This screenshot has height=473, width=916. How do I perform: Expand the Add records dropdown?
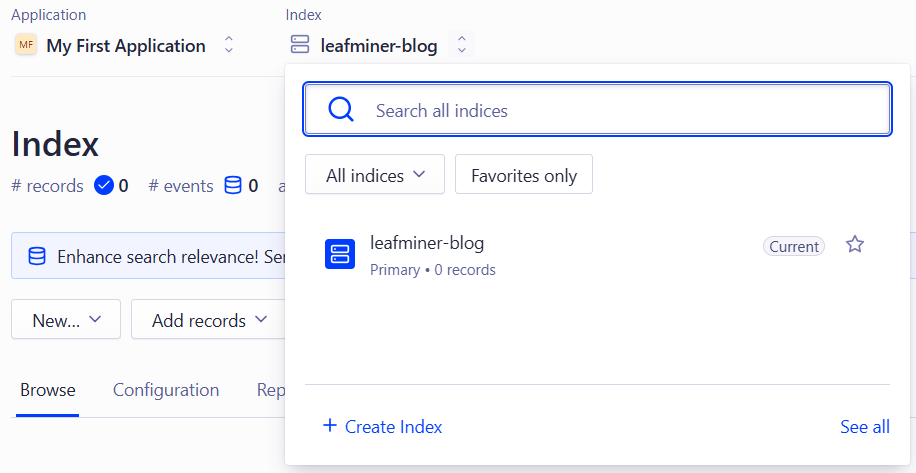[209, 320]
